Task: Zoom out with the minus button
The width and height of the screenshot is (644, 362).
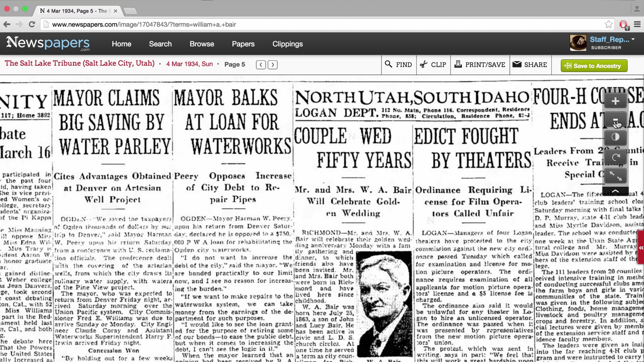Action: (x=615, y=120)
